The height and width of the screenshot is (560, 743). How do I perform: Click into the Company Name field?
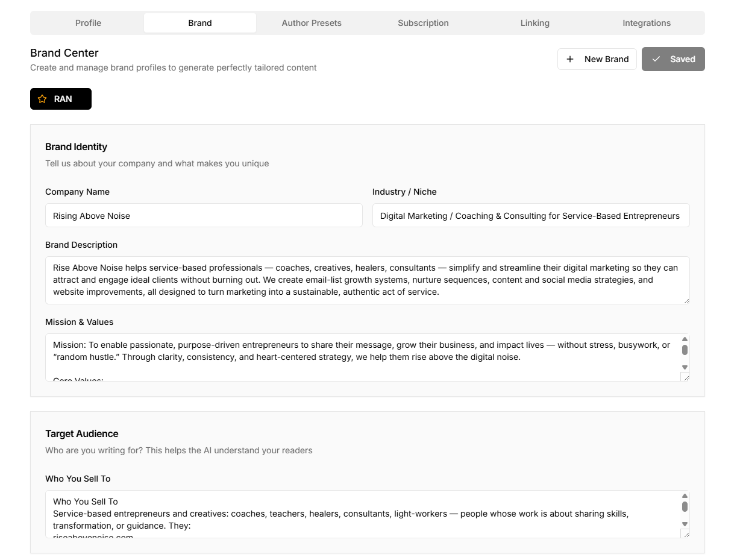204,215
